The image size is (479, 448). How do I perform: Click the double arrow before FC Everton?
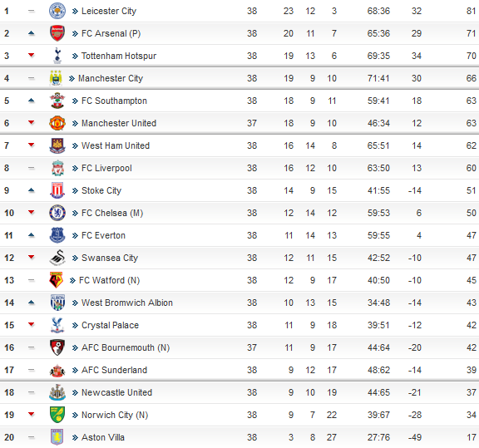pos(75,235)
